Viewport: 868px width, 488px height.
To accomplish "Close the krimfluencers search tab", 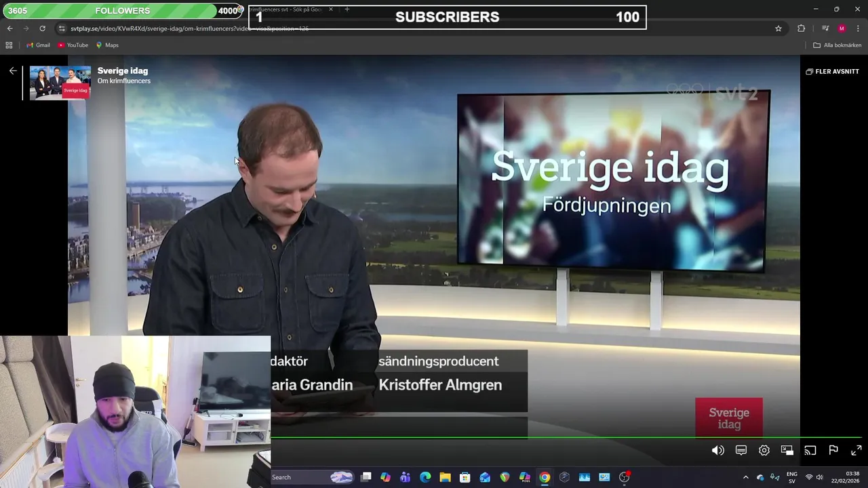I will tap(331, 9).
